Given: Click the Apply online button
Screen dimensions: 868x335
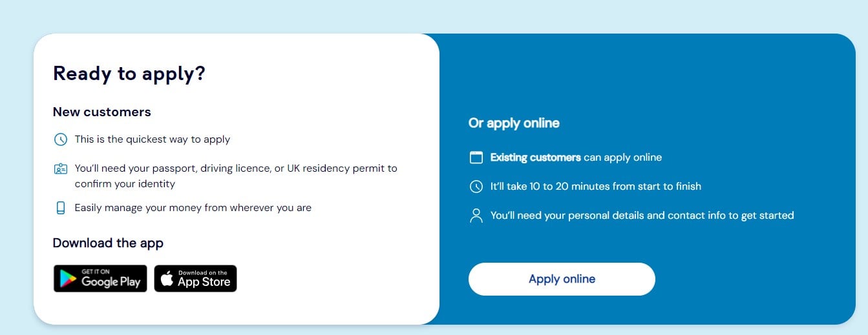Looking at the screenshot, I should pos(562,279).
